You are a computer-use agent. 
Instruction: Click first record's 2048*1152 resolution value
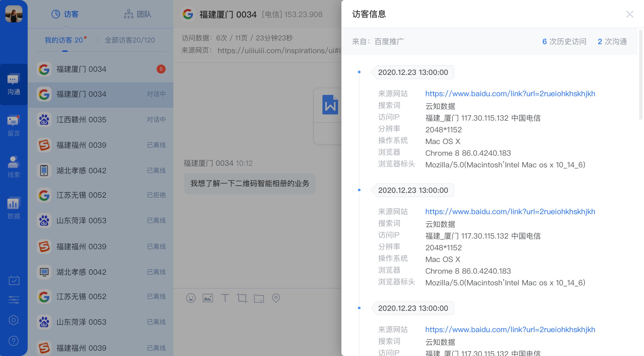click(x=444, y=130)
